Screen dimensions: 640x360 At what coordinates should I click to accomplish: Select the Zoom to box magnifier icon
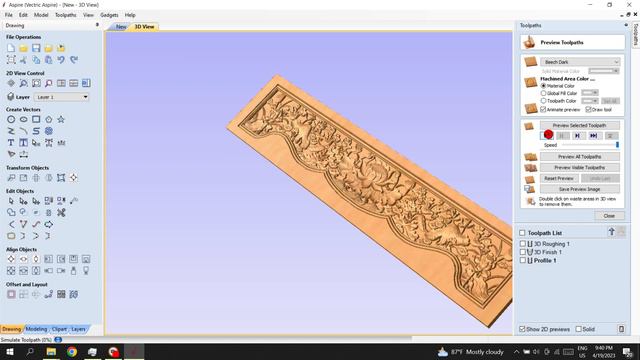23,83
